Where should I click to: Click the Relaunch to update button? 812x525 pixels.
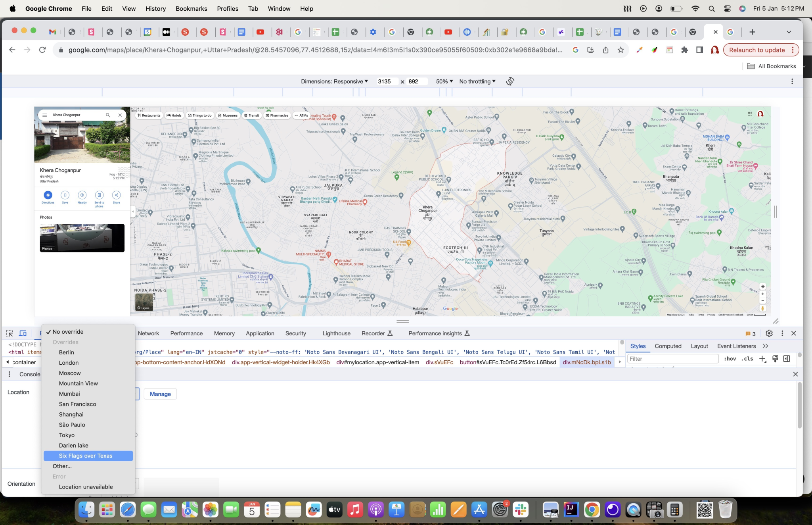pos(756,50)
